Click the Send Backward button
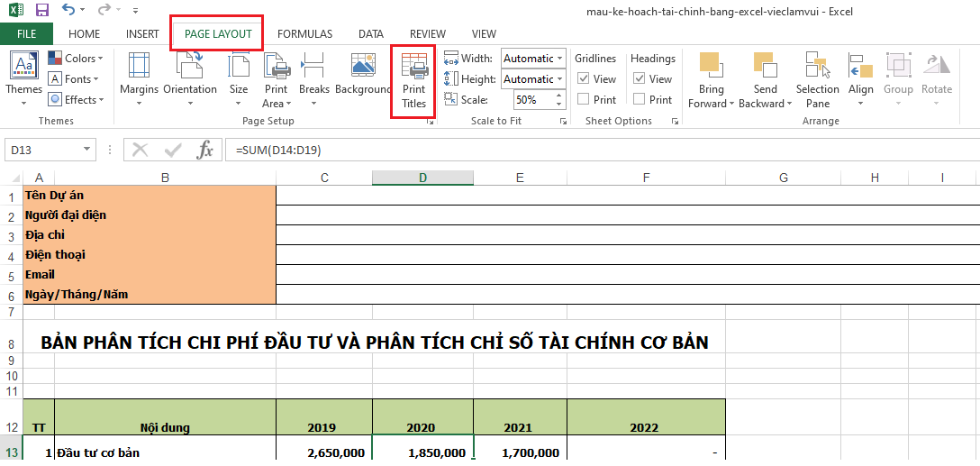 click(765, 80)
